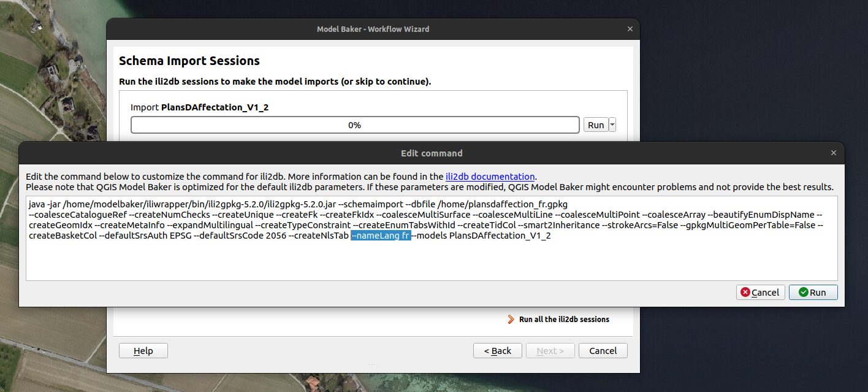The width and height of the screenshot is (868, 392).
Task: Click --models PlansDAffectation_V1_2 in the command
Action: pyautogui.click(x=481, y=236)
